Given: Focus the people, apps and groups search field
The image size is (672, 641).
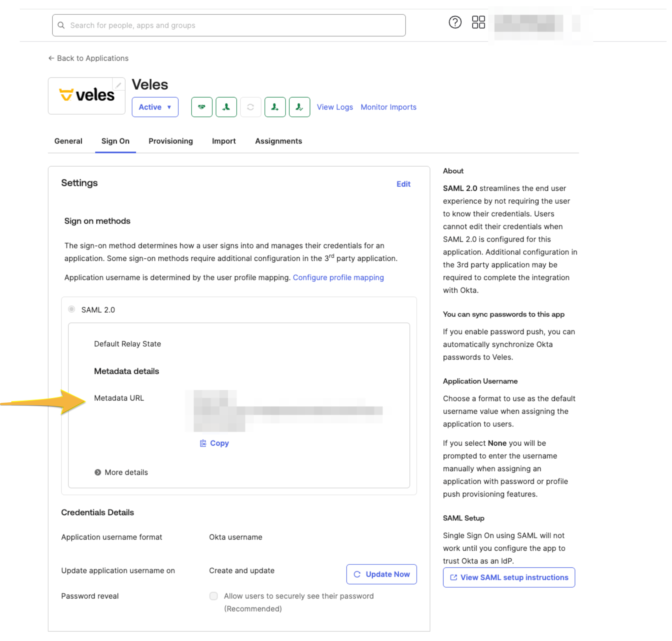Looking at the screenshot, I should 229,25.
